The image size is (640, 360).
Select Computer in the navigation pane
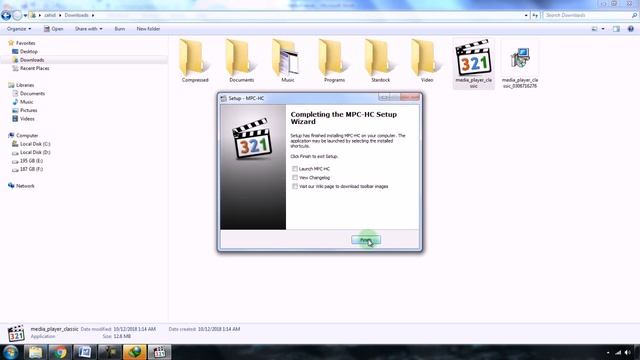pos(27,136)
